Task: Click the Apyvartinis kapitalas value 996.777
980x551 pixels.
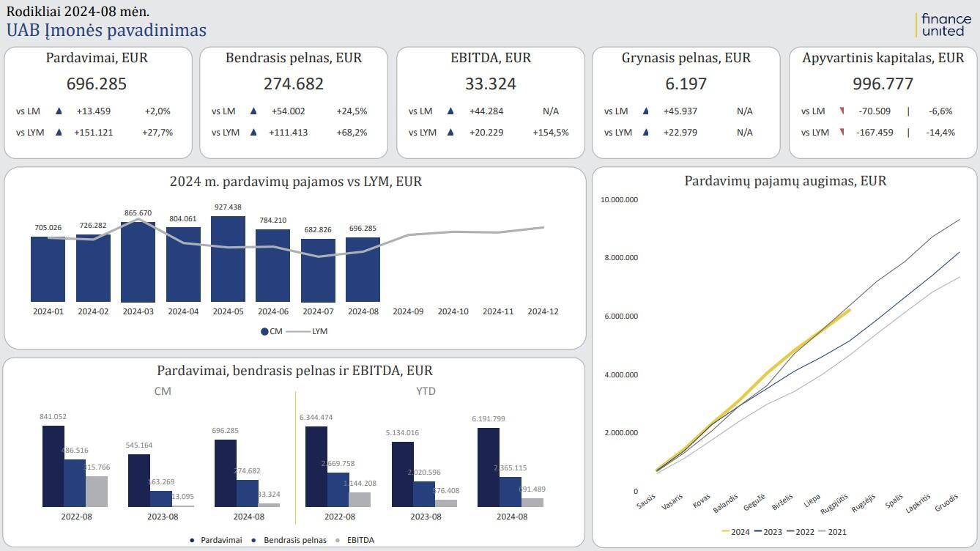Action: point(883,84)
